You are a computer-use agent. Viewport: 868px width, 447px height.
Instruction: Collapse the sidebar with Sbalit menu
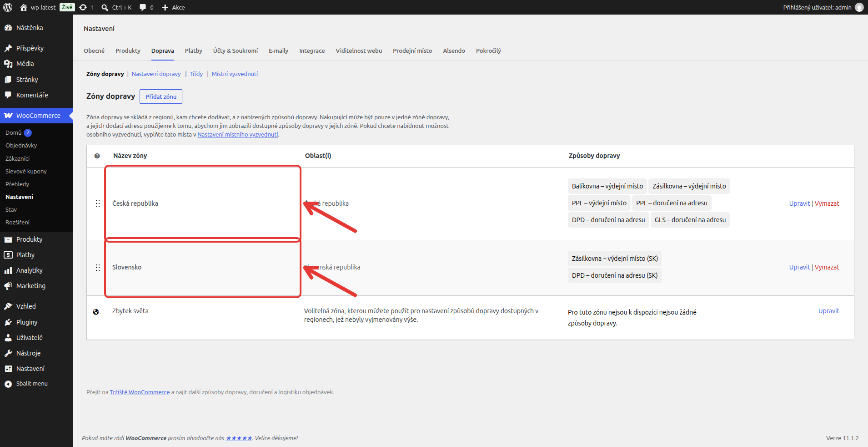pos(32,384)
